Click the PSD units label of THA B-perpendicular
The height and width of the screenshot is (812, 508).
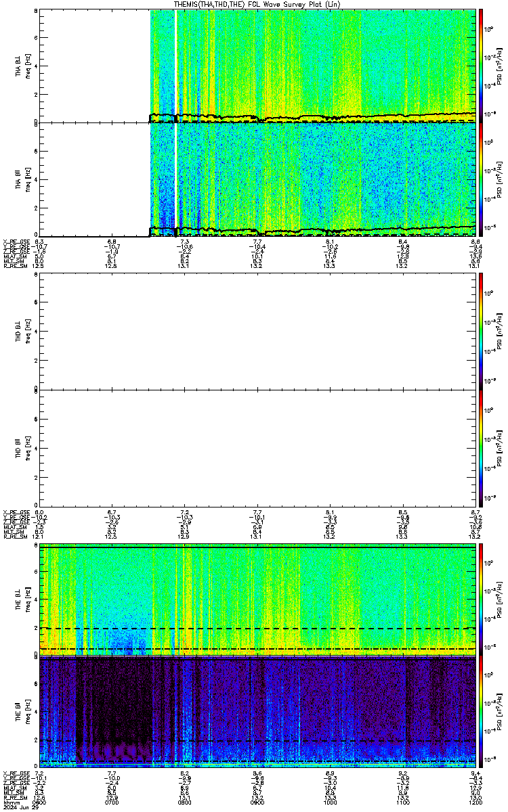[500, 66]
